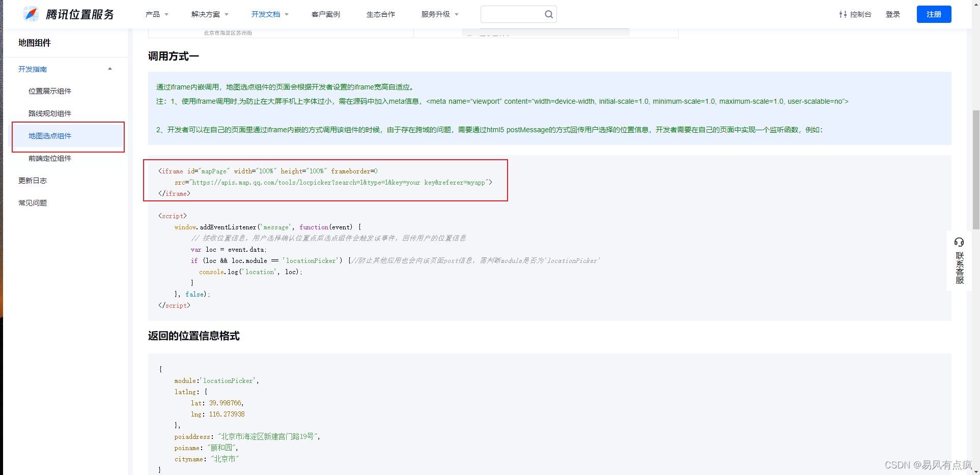980x475 pixels.
Task: Go to 客户案例 page
Action: point(326,14)
